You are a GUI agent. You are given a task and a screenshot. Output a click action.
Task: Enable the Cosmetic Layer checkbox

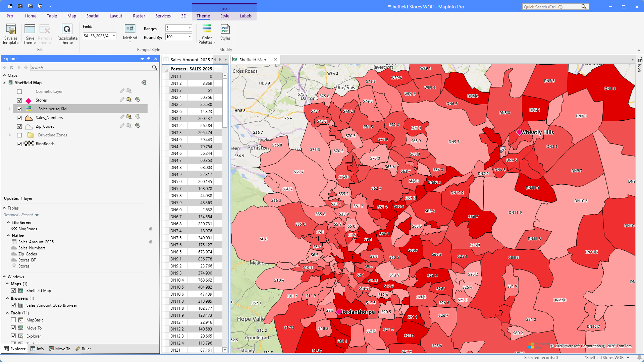pyautogui.click(x=19, y=92)
